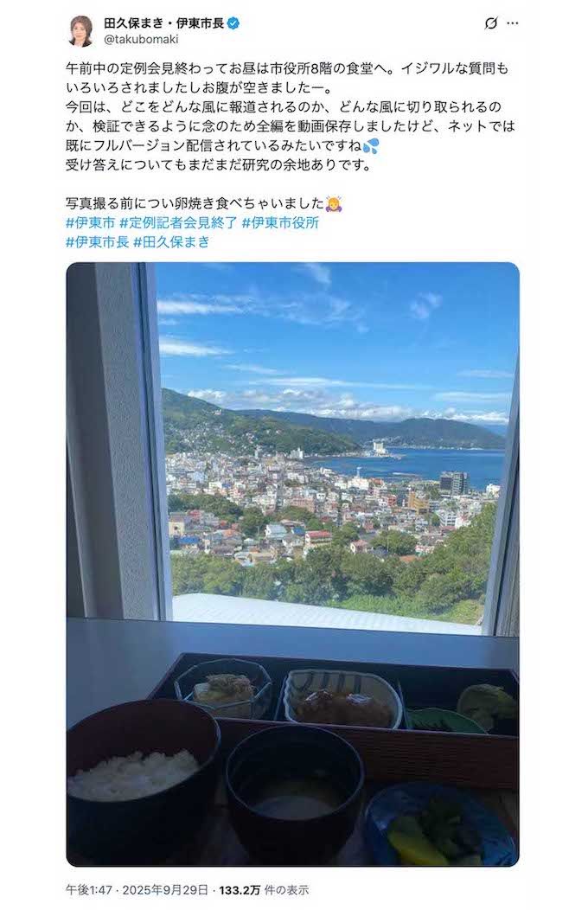Click the 午後1:47 · 2025年9月29日 timestamp

tap(137, 890)
